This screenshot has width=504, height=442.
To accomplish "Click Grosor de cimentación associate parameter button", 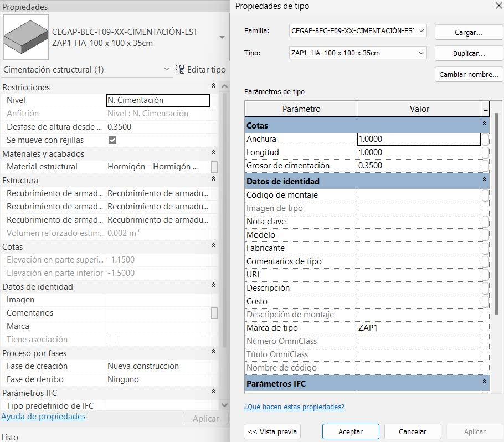I will [x=485, y=166].
